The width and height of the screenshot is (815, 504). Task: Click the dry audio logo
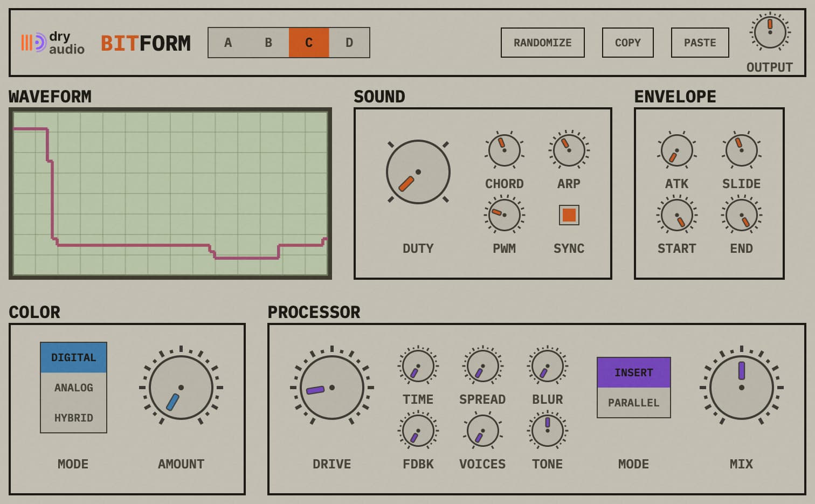click(x=53, y=43)
